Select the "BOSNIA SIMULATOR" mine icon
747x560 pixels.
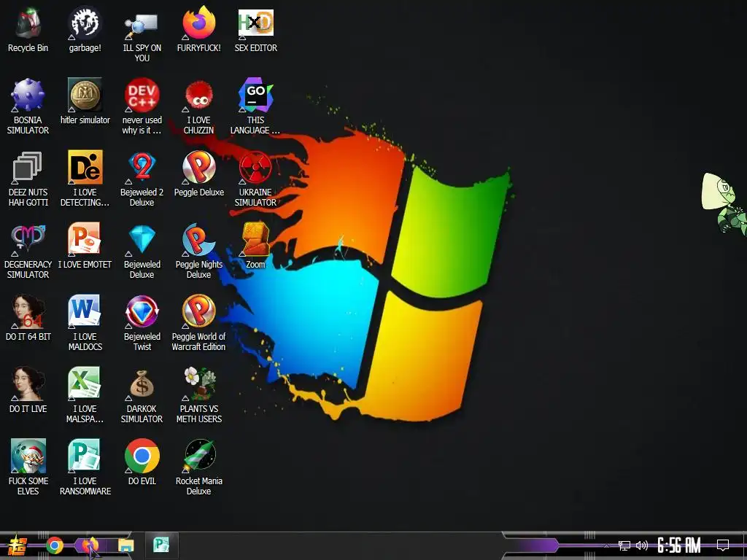(28, 95)
